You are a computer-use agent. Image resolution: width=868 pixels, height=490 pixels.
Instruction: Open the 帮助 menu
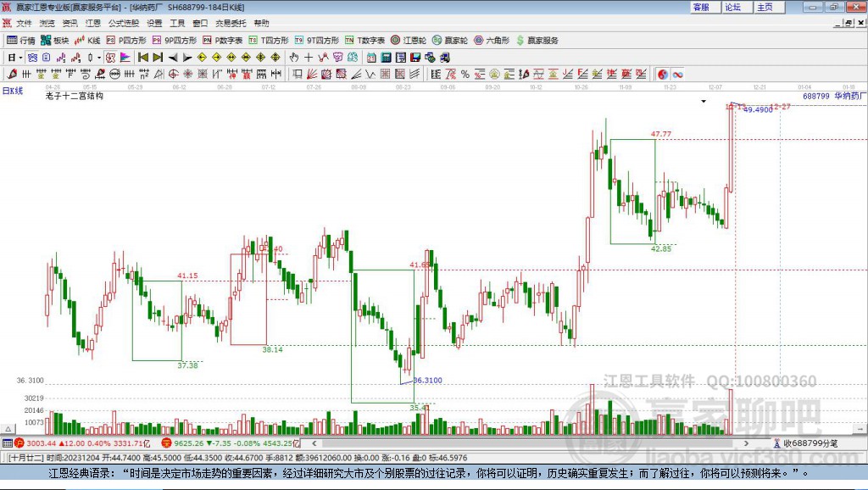[x=261, y=23]
